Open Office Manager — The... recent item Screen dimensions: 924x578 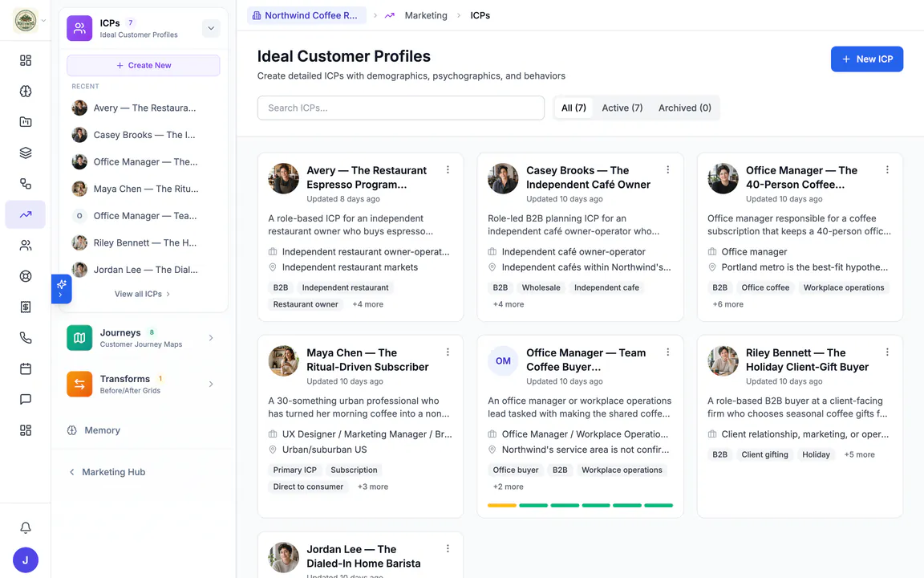pyautogui.click(x=144, y=161)
